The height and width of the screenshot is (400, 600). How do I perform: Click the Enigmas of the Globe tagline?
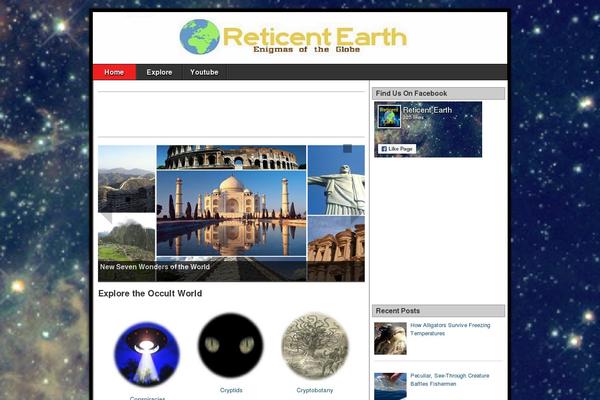click(307, 49)
